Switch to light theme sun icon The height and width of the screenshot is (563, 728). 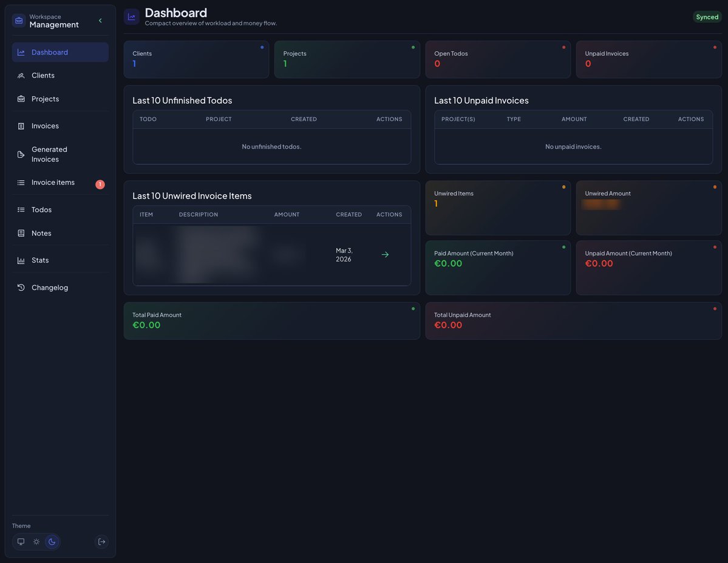[x=36, y=542]
